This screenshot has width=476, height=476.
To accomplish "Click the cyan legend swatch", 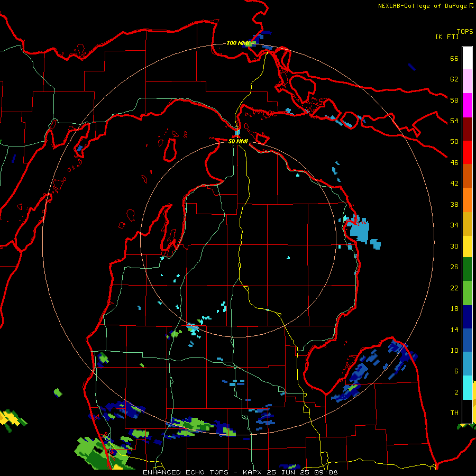I will point(467,388).
